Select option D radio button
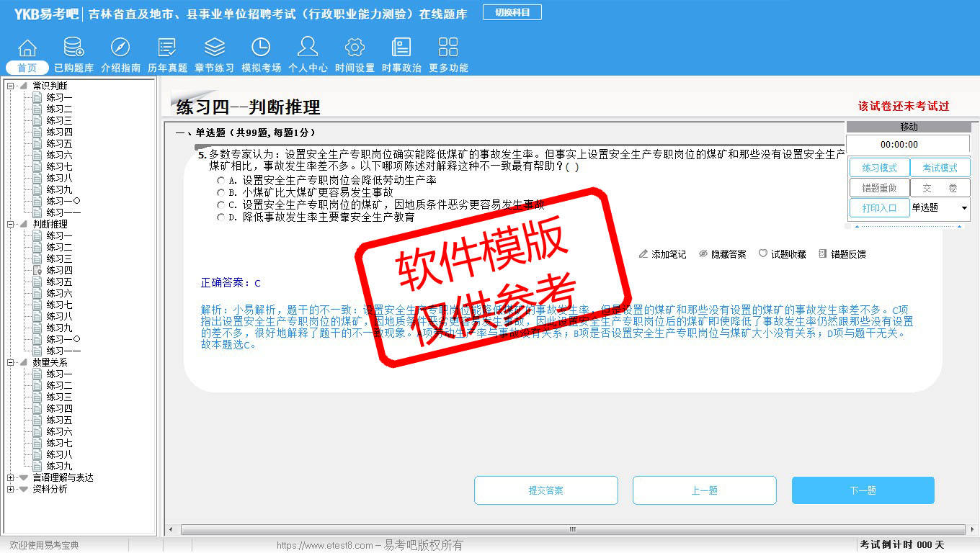This screenshot has height=553, width=980. tap(221, 217)
